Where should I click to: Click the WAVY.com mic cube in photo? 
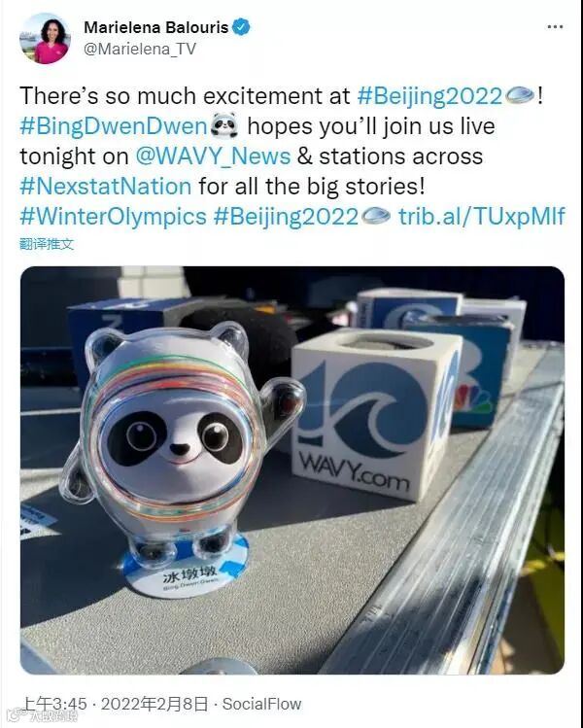[x=376, y=415]
